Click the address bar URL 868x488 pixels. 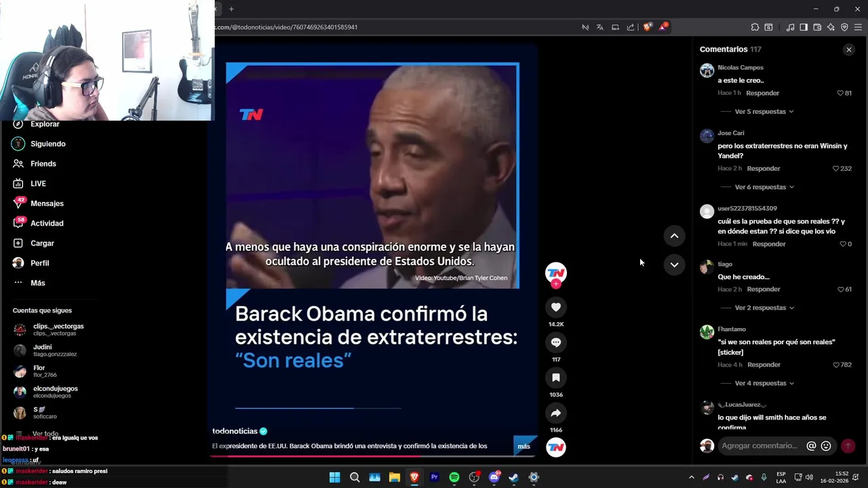click(x=286, y=27)
